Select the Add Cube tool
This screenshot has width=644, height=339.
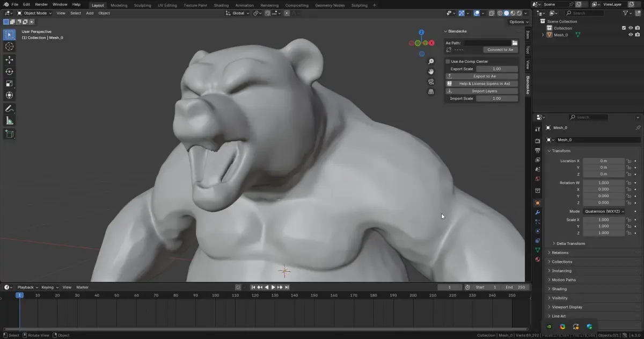click(x=9, y=134)
